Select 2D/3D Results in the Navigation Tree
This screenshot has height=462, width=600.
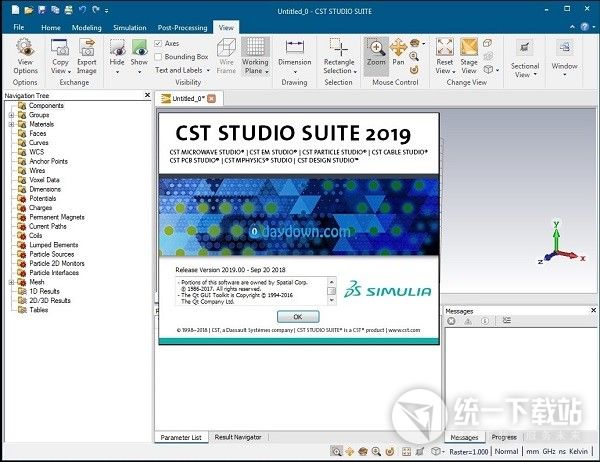click(x=50, y=300)
